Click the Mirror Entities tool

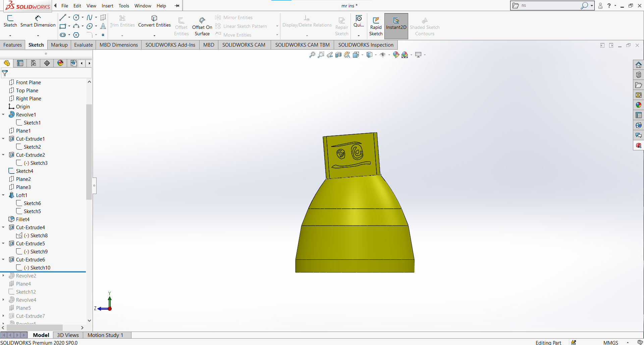coord(234,17)
